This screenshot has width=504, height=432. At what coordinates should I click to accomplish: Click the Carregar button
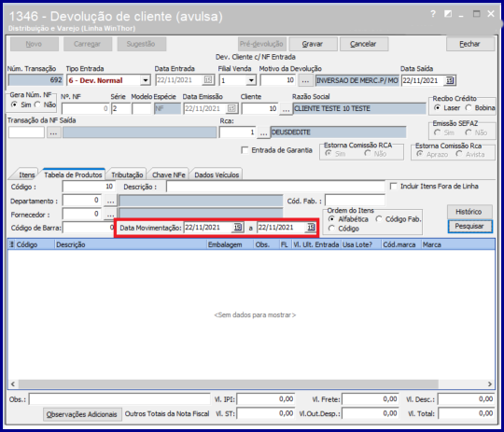click(88, 44)
